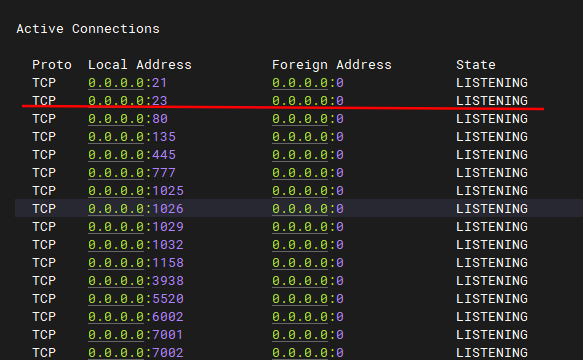The image size is (583, 360).
Task: Click port number 1026 in highlighted row
Action: point(168,209)
